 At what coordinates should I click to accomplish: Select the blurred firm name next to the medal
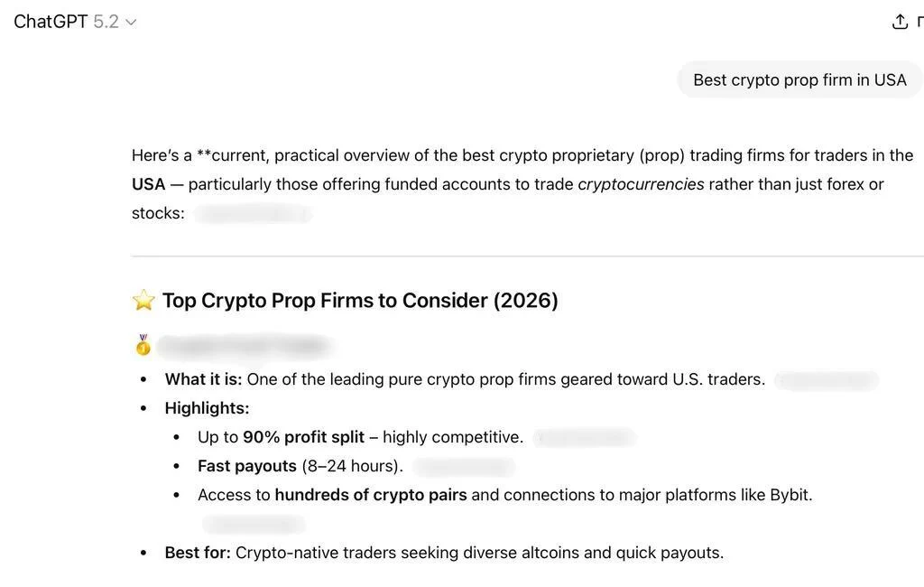244,345
